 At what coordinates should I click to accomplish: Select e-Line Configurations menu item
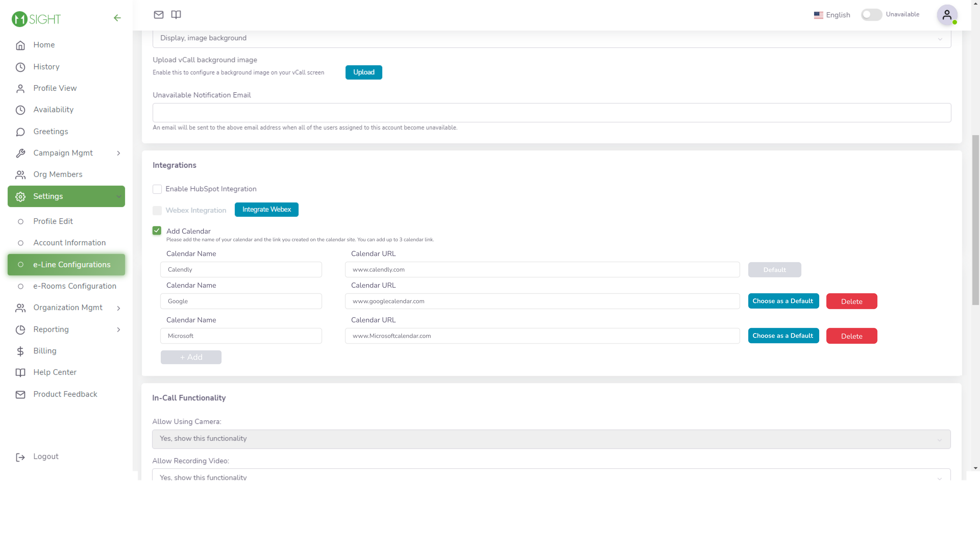pos(66,264)
